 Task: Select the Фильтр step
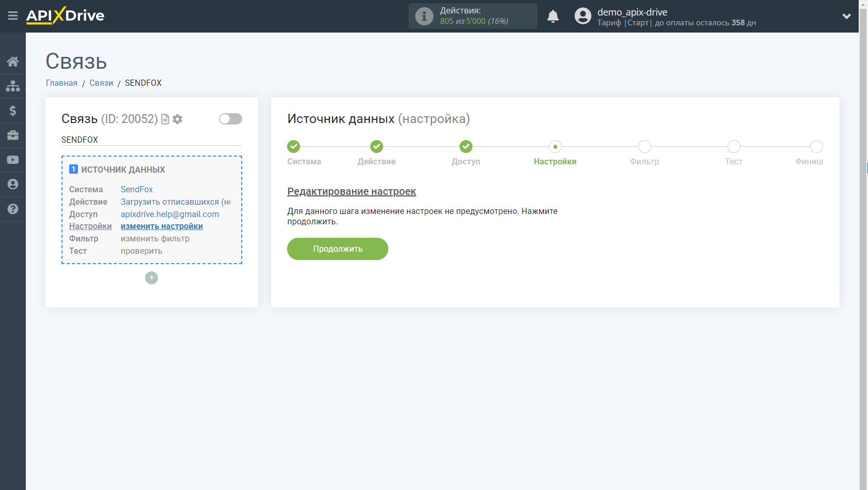click(x=644, y=147)
